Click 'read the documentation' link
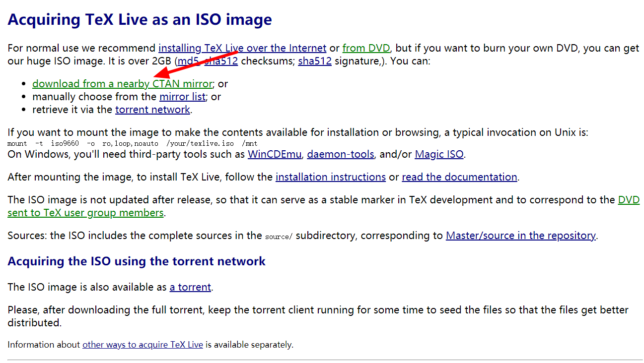The image size is (644, 363). pos(460,177)
